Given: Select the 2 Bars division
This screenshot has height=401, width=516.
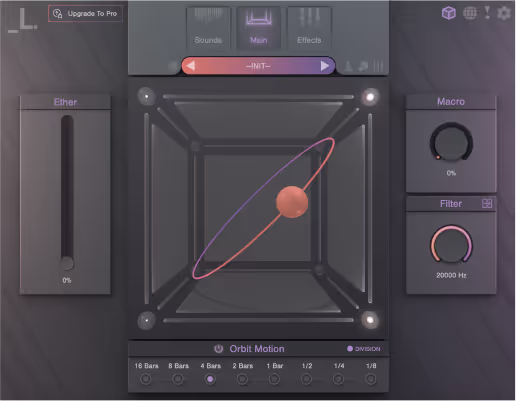Looking at the screenshot, I should (x=242, y=379).
